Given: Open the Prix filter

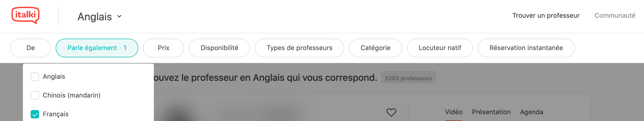Looking at the screenshot, I should tap(163, 48).
